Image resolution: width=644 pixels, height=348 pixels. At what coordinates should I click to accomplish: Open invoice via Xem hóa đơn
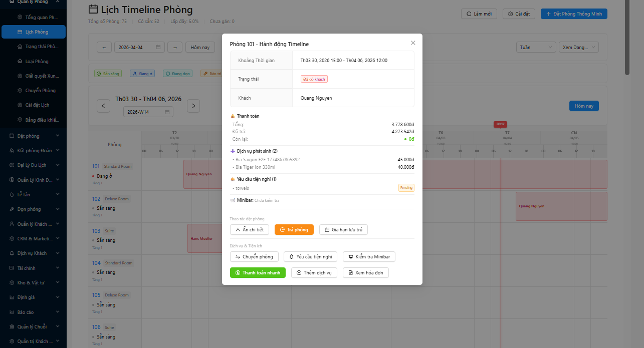coord(366,272)
